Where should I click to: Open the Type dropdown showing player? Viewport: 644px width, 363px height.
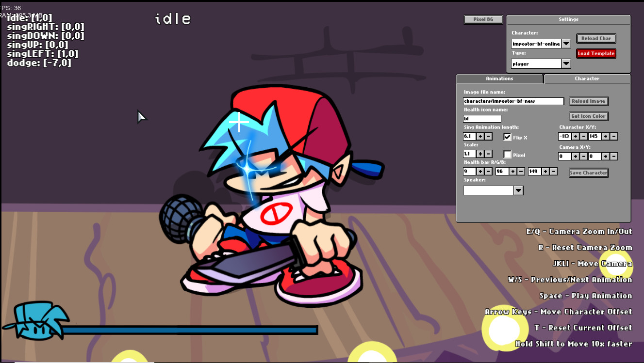point(566,63)
